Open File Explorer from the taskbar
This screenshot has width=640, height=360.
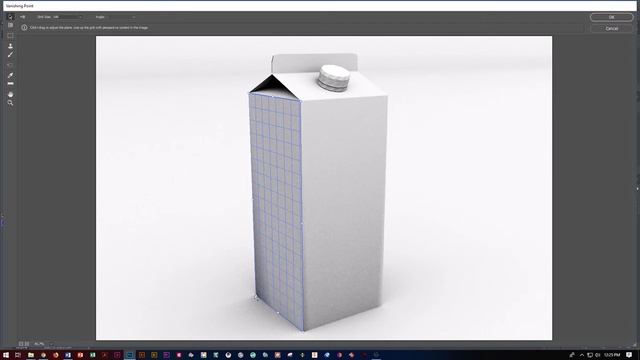click(x=31, y=355)
